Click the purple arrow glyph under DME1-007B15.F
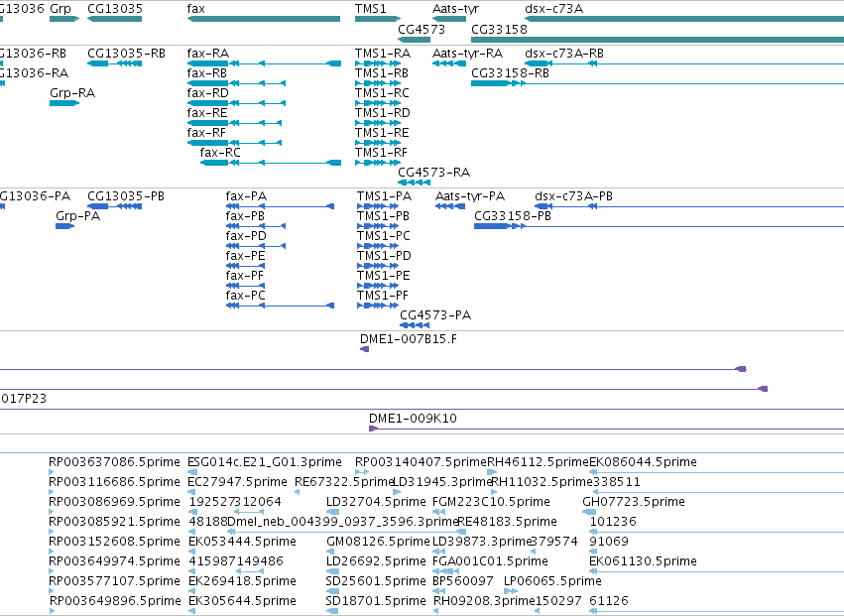The image size is (844, 616). [x=364, y=349]
